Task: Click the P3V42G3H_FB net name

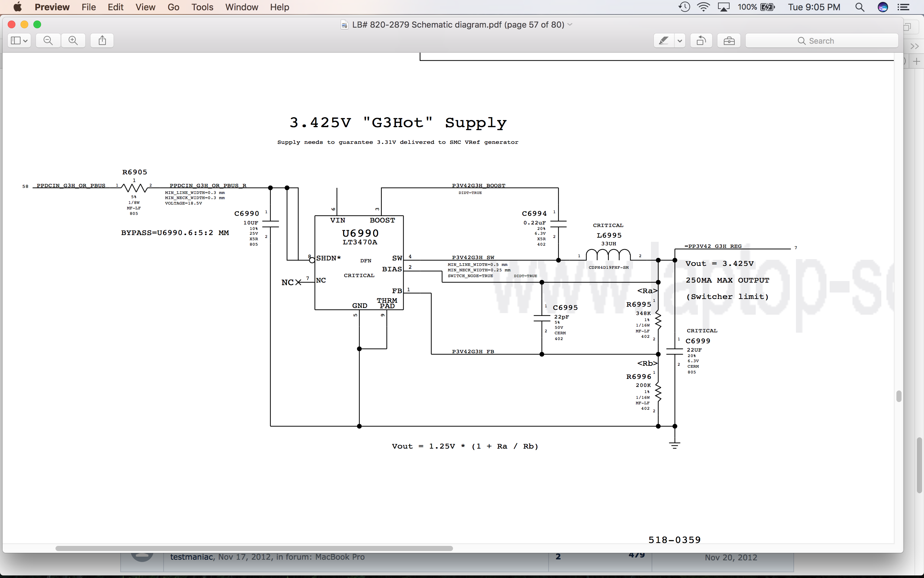Action: (x=473, y=351)
